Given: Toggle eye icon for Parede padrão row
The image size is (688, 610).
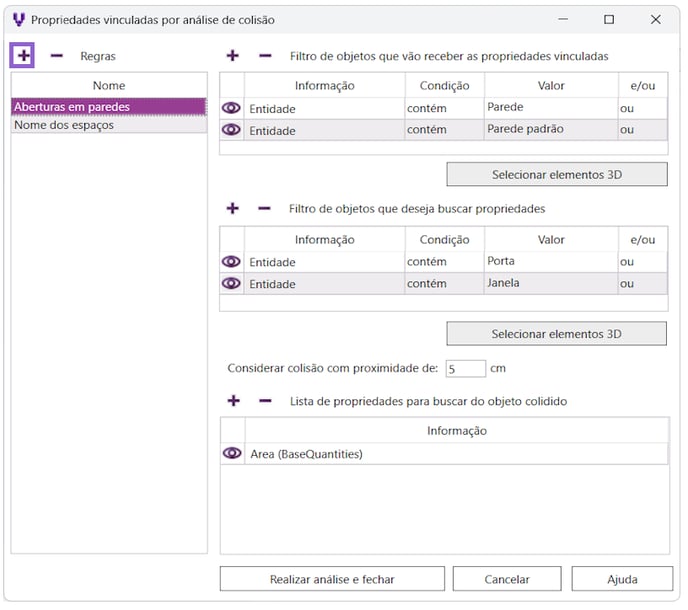Looking at the screenshot, I should pyautogui.click(x=232, y=129).
